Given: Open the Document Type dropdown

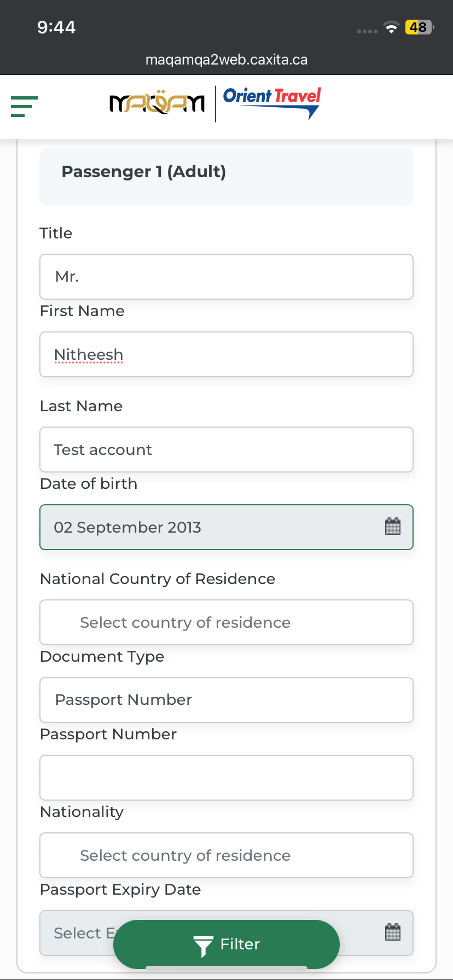Looking at the screenshot, I should pyautogui.click(x=226, y=700).
